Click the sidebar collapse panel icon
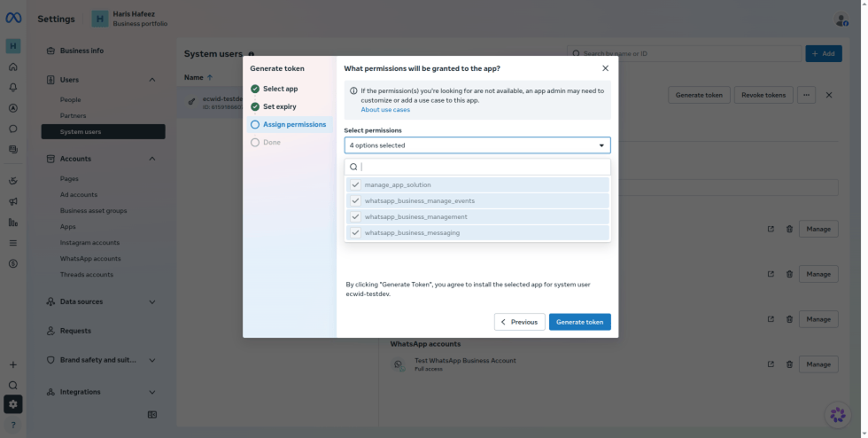This screenshot has height=438, width=868. click(152, 415)
